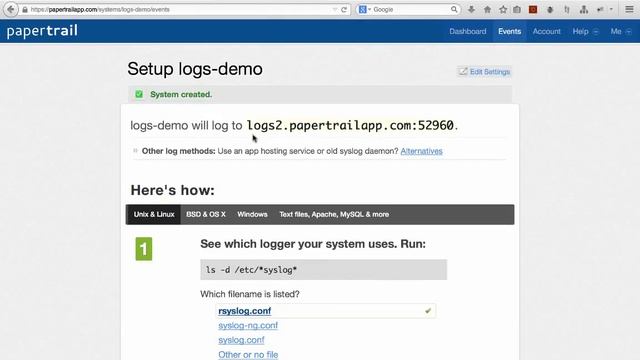This screenshot has height=360, width=640.
Task: Open the Text files, Apache, MySQL & more tab
Action: tap(334, 214)
